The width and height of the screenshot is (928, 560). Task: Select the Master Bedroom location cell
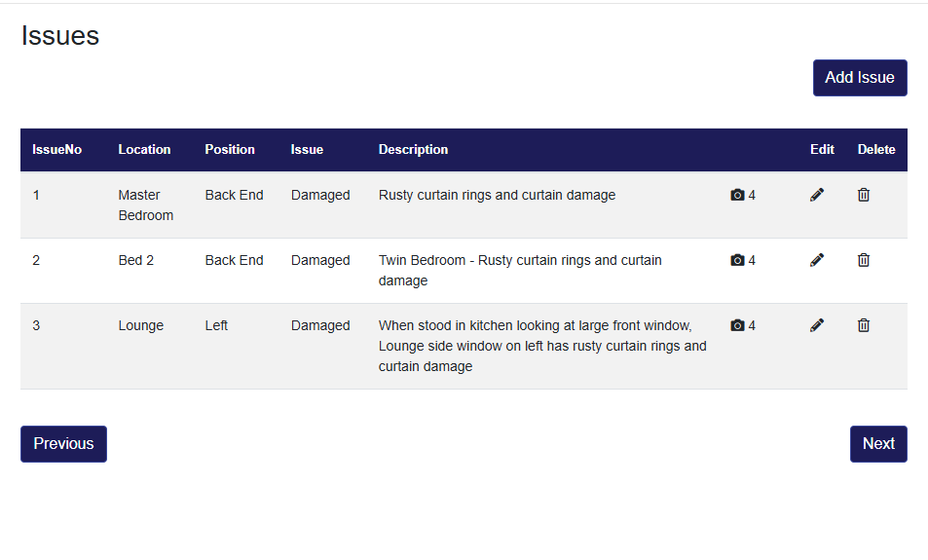(145, 205)
